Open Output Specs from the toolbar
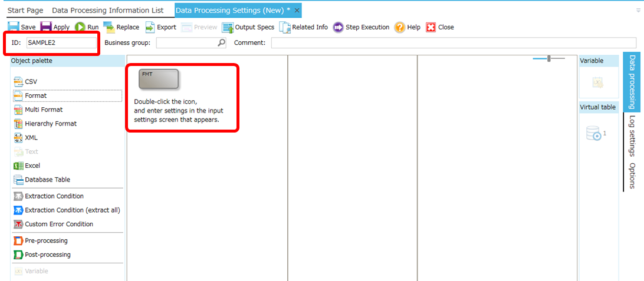Viewport: 644px width, 281px height. coord(248,27)
